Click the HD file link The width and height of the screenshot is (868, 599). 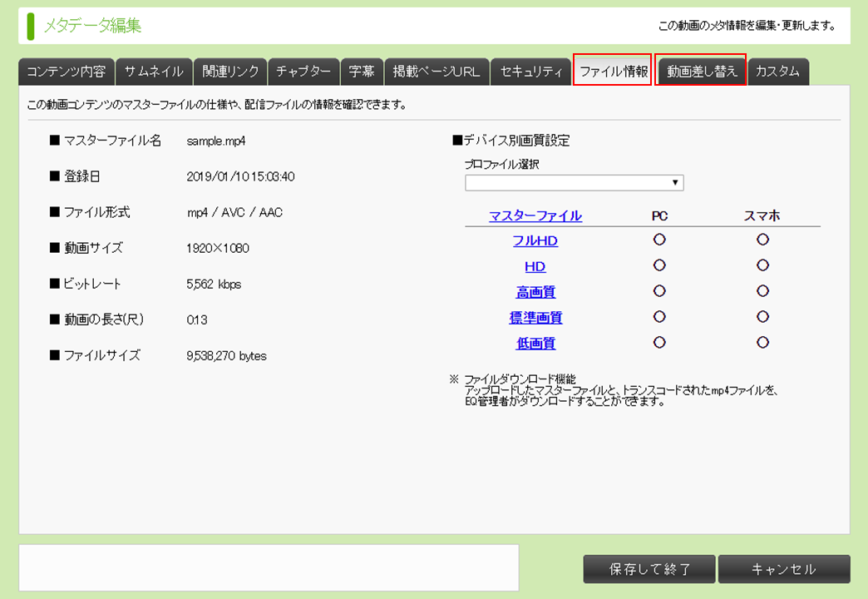tap(535, 266)
